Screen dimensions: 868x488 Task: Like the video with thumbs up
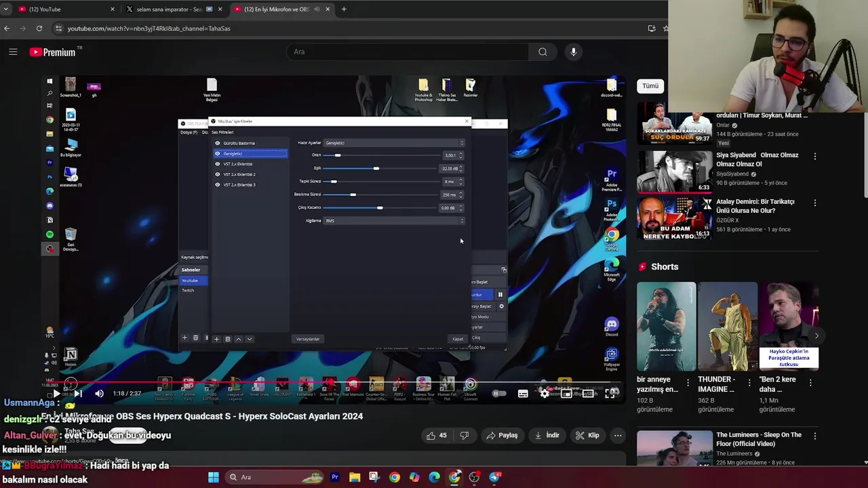(x=437, y=435)
